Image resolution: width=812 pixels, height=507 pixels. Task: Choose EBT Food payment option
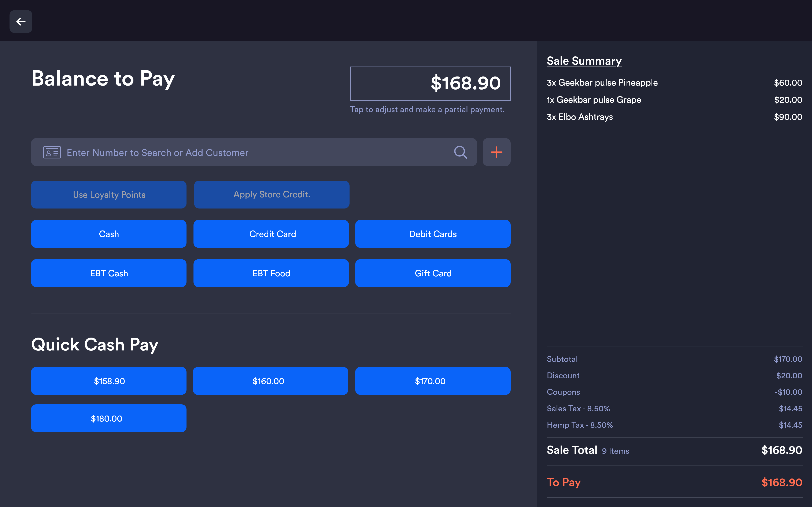pyautogui.click(x=271, y=273)
